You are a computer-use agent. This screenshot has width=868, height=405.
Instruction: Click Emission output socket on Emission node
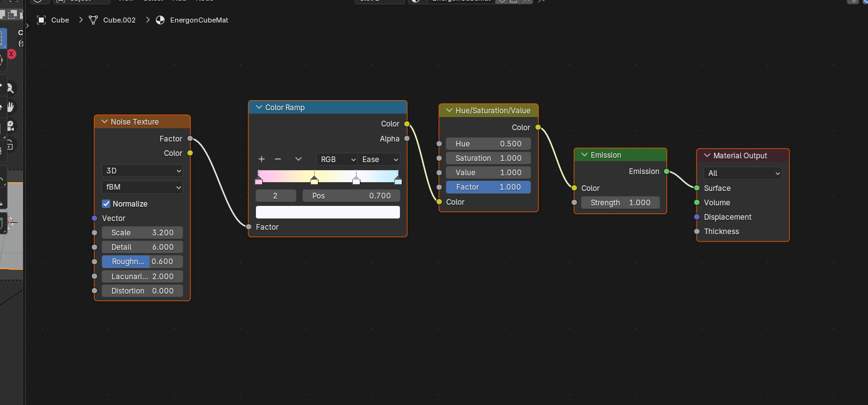point(666,172)
